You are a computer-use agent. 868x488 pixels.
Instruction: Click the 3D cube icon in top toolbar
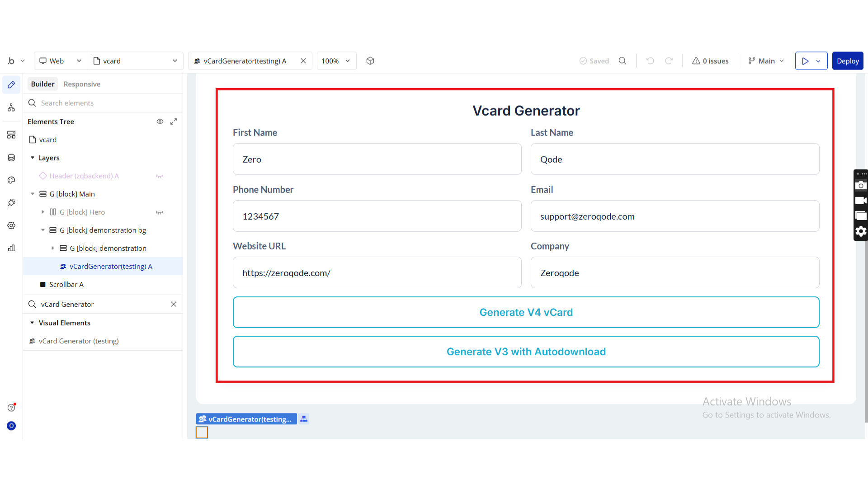(x=370, y=61)
